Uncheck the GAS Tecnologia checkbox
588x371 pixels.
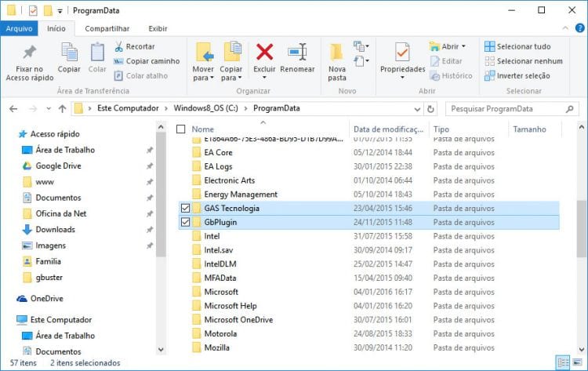click(x=185, y=208)
